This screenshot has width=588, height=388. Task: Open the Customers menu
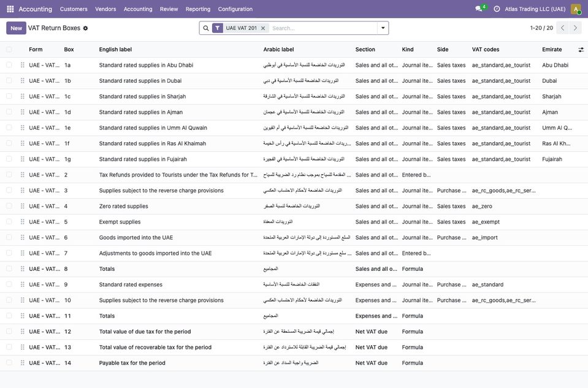74,9
